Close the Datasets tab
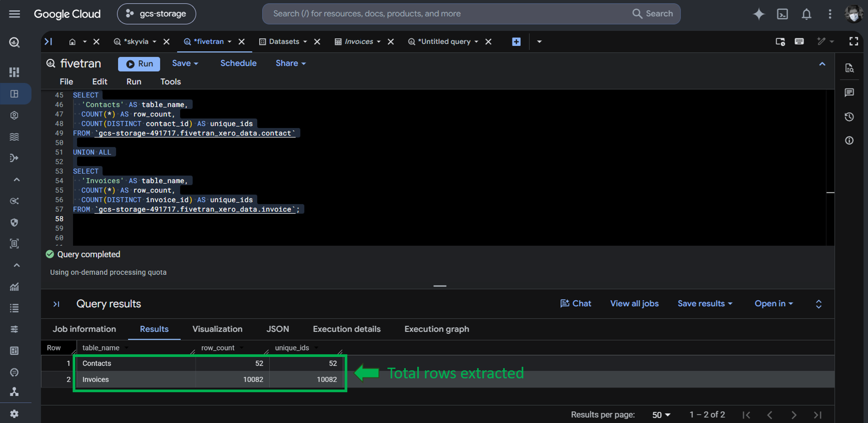The height and width of the screenshot is (423, 868). click(317, 41)
